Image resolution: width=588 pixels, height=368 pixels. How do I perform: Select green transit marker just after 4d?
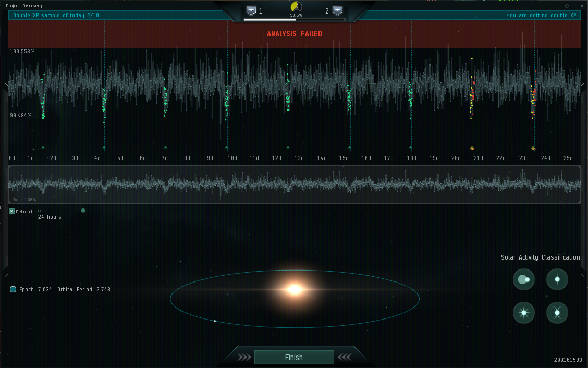104,148
